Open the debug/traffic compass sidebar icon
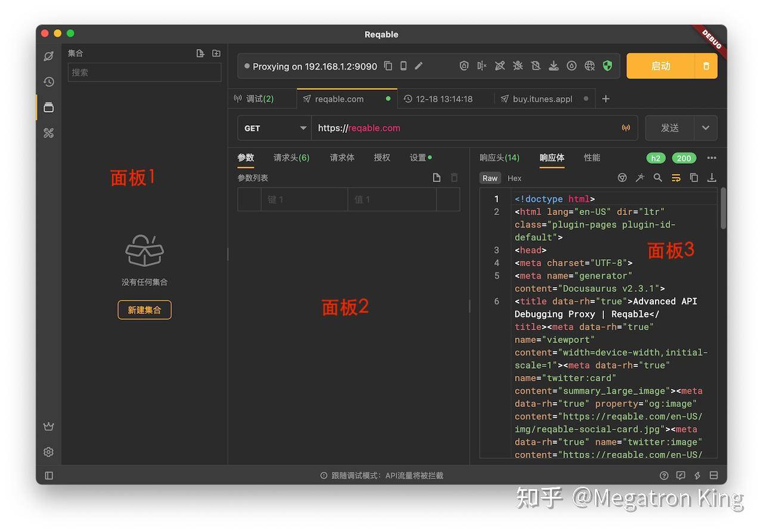Viewport: 763px width, 532px height. point(49,56)
